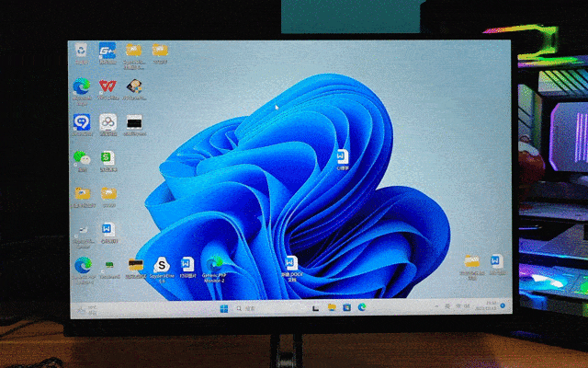Open the blue chat bubble app icon
The image size is (588, 368).
(81, 121)
